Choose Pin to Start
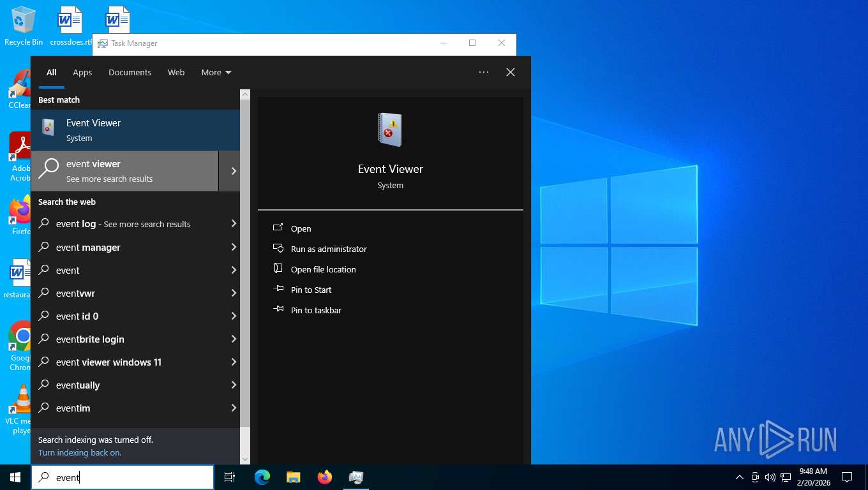This screenshot has height=490, width=868. [x=311, y=290]
